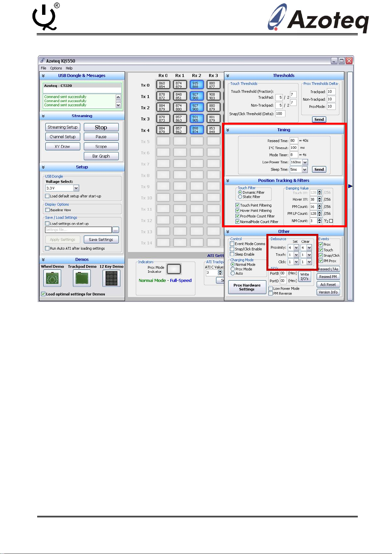Viewport: 392px width, 554px height.
Task: Enable Load default setup after start-up
Action: (47, 196)
